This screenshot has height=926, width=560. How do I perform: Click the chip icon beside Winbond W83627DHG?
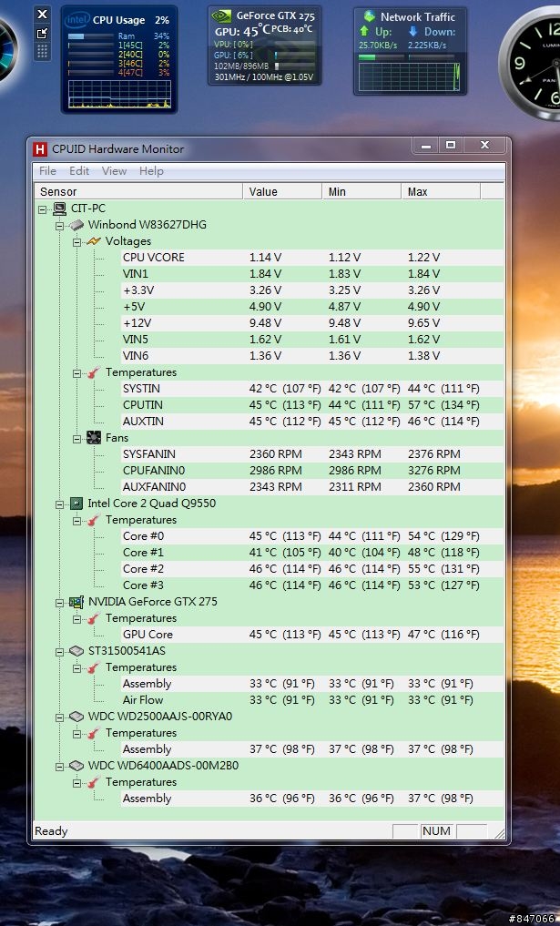(76, 225)
